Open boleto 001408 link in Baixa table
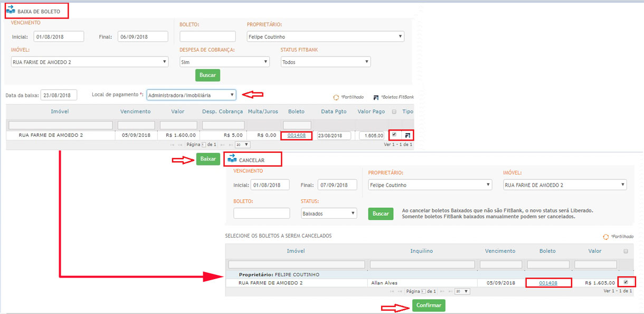The image size is (644, 314). 296,135
